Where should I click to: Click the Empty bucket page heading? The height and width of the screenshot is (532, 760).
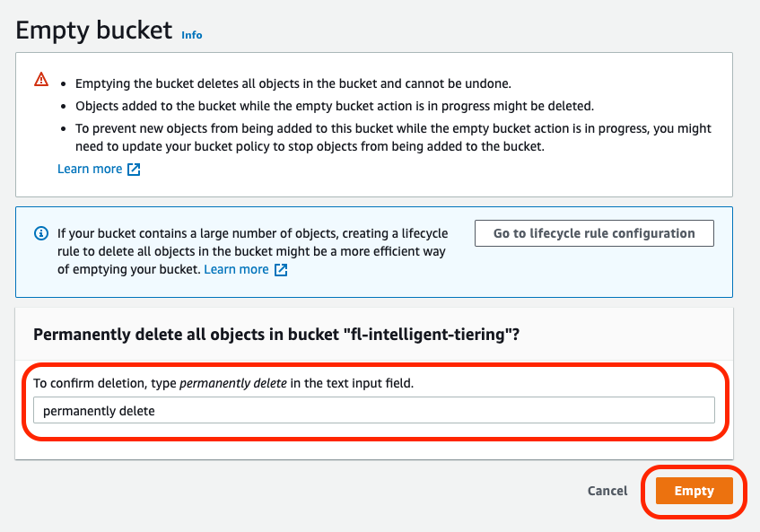pos(94,31)
